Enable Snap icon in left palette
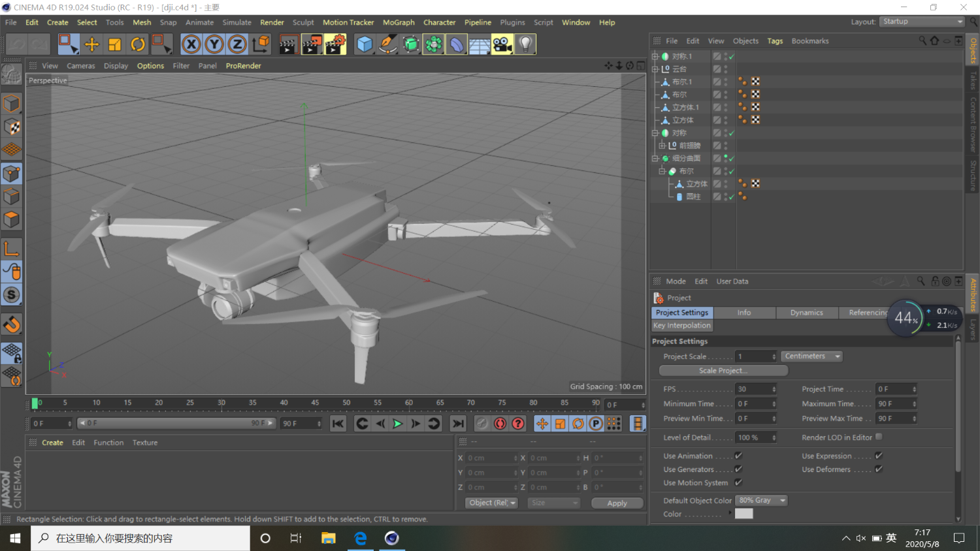Viewport: 980px width, 551px height. point(11,324)
